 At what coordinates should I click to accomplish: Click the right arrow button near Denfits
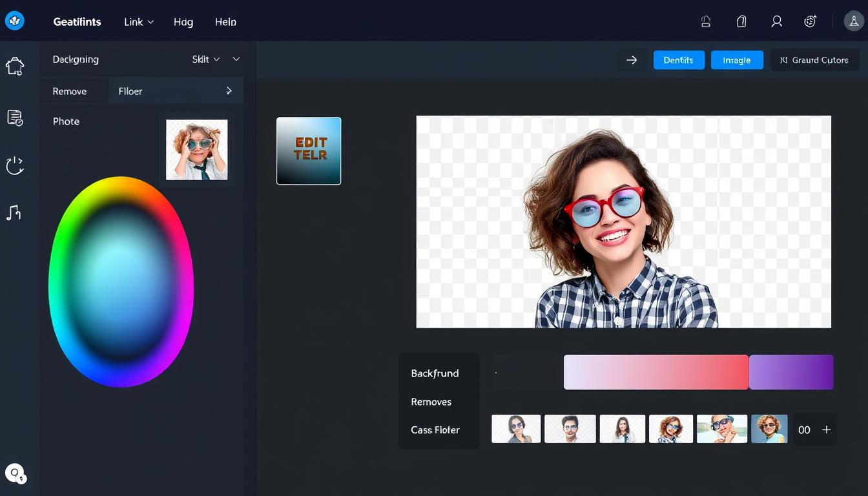click(632, 60)
